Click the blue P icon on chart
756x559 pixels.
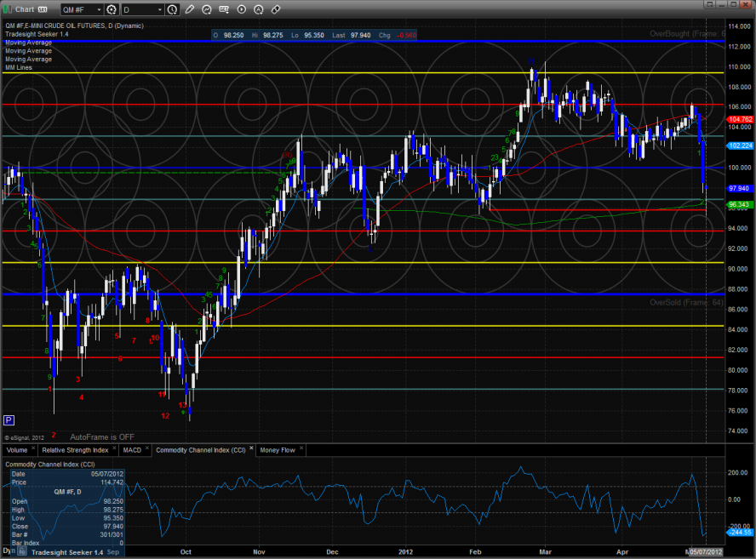pyautogui.click(x=9, y=419)
